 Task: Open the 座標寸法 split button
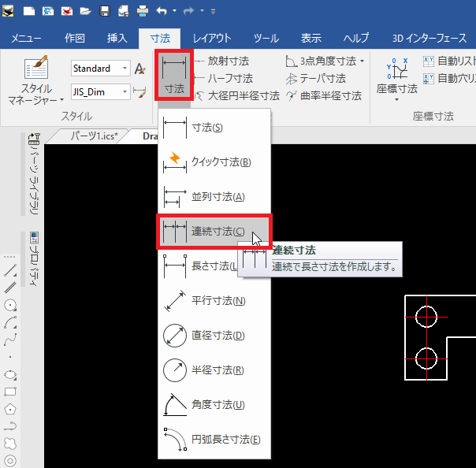click(396, 80)
